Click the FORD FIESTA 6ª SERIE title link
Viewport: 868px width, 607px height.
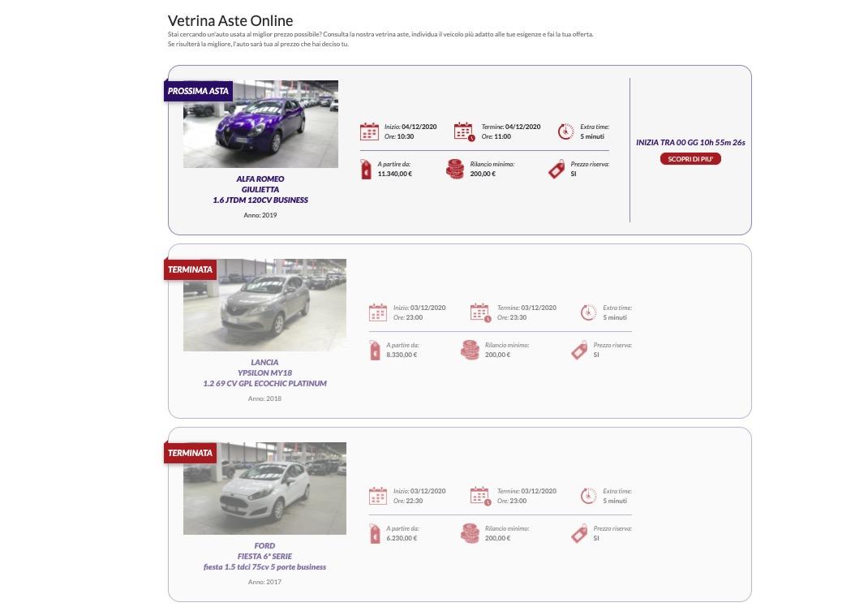(264, 550)
